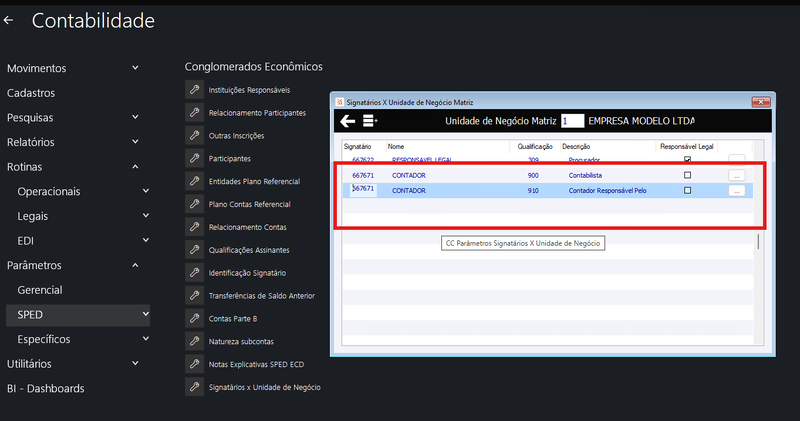Open the Cadastros menu item
The width and height of the screenshot is (800, 421).
(31, 93)
